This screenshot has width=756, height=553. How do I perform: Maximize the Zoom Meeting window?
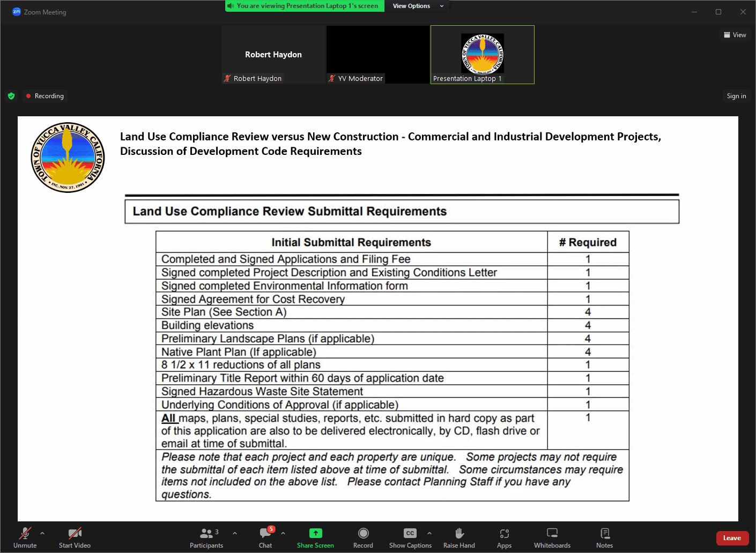tap(718, 12)
